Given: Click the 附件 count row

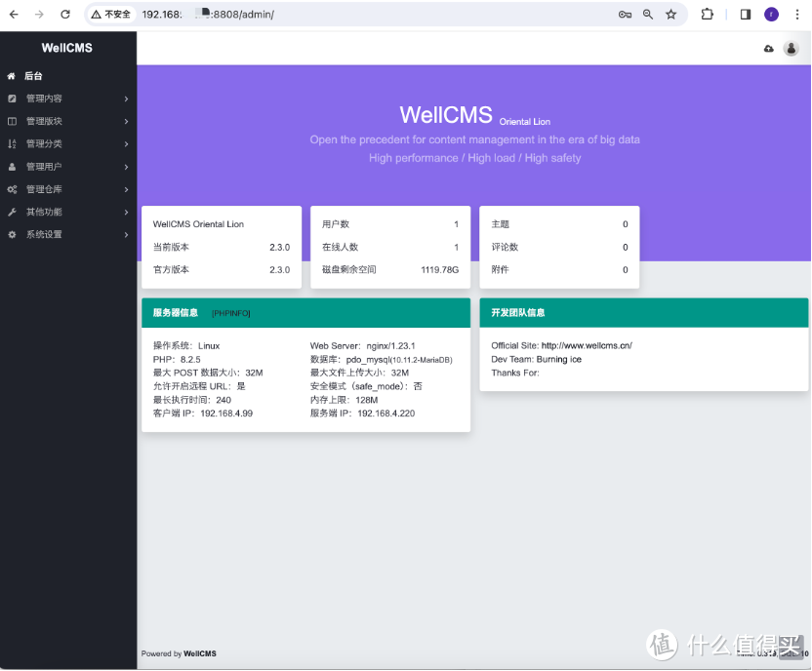Looking at the screenshot, I should pos(559,269).
